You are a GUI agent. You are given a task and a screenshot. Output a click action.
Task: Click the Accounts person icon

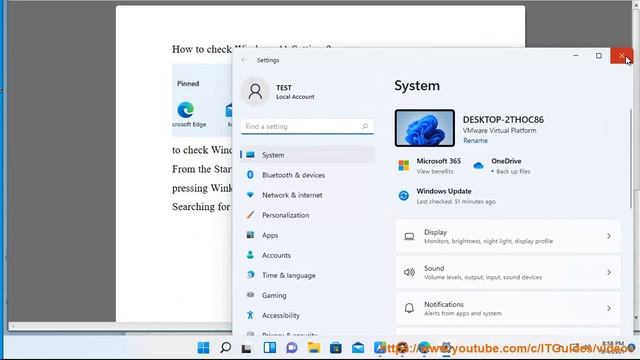pos(250,255)
